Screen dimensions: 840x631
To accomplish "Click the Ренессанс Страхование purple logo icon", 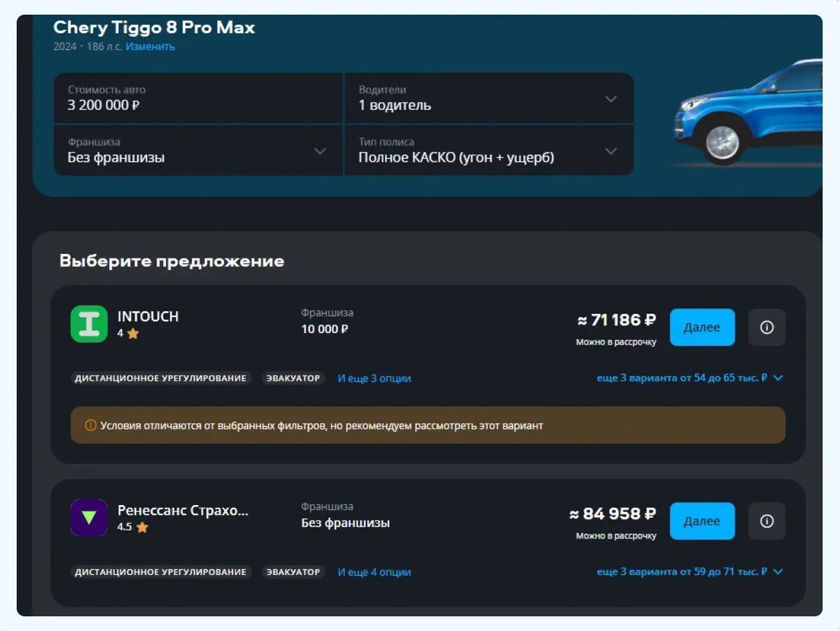I will point(89,518).
